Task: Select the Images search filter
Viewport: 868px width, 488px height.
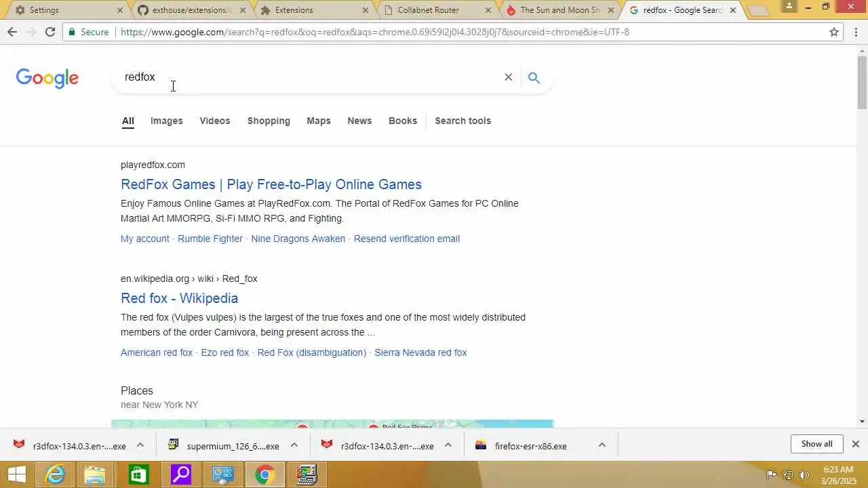Action: point(167,121)
